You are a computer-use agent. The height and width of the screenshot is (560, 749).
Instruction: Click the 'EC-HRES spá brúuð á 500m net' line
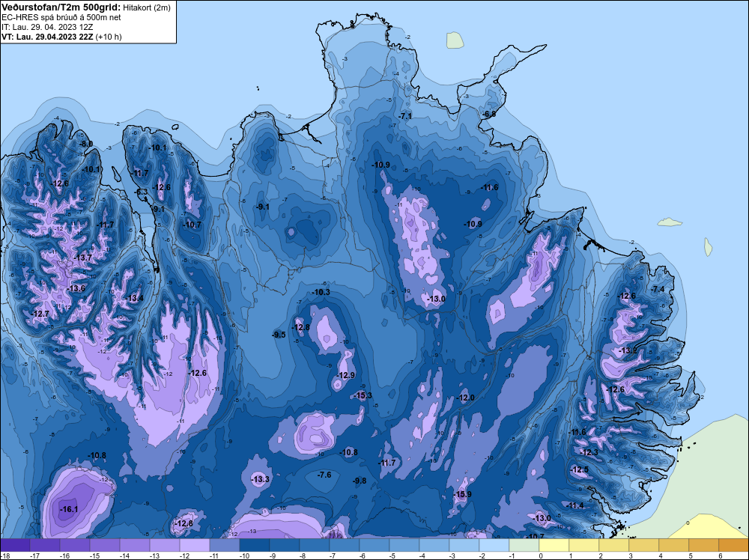[61, 17]
